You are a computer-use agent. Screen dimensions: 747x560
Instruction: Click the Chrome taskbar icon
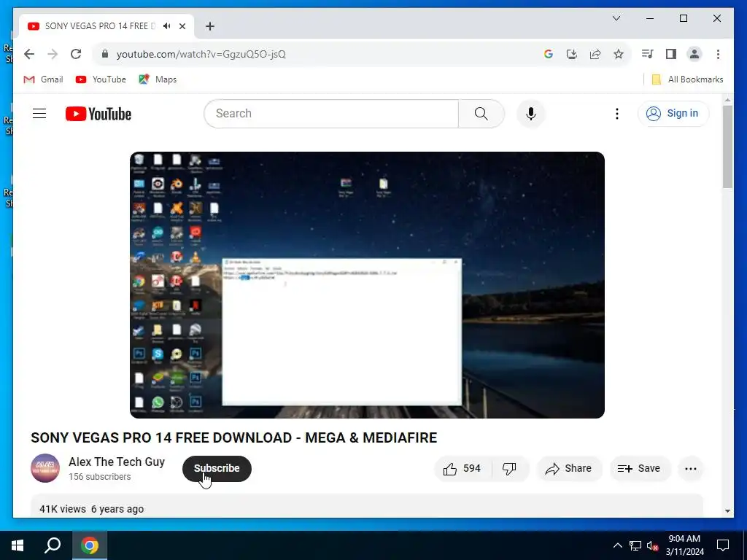[x=90, y=545]
